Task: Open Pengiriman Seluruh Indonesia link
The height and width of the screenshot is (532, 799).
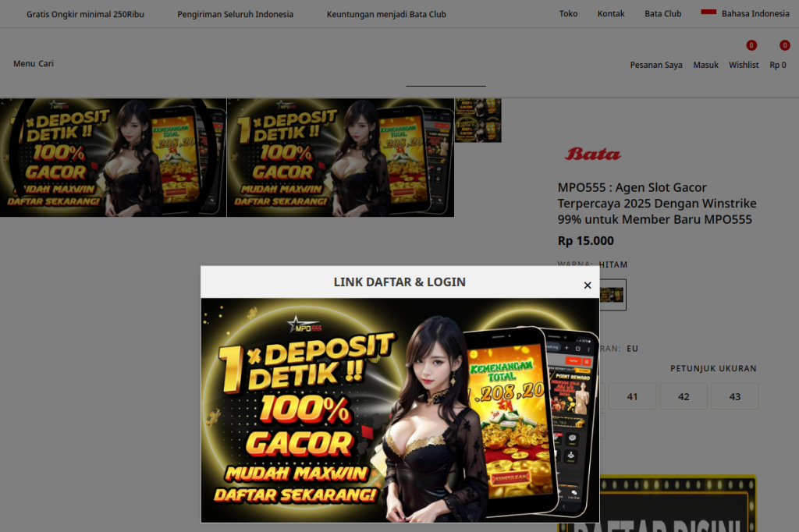Action: [235, 14]
